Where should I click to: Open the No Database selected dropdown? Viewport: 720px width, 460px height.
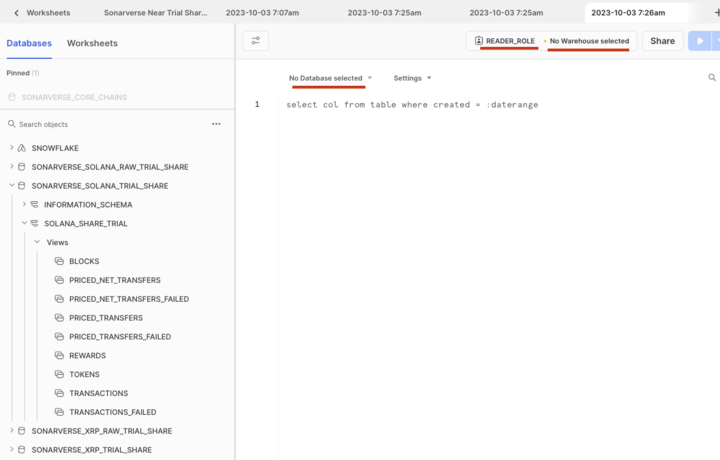coord(330,78)
